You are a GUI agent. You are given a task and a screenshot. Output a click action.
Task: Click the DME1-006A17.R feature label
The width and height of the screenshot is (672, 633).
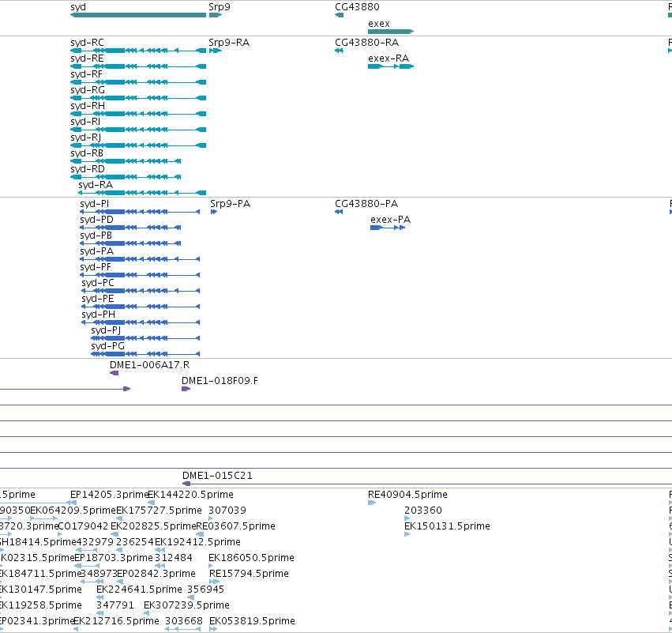149,365
